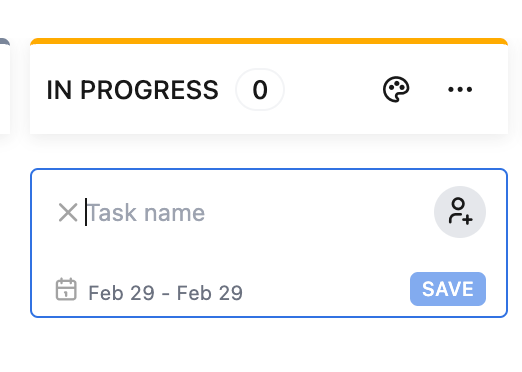The height and width of the screenshot is (372, 522).
Task: Click the orange status color bar
Action: [x=269, y=41]
